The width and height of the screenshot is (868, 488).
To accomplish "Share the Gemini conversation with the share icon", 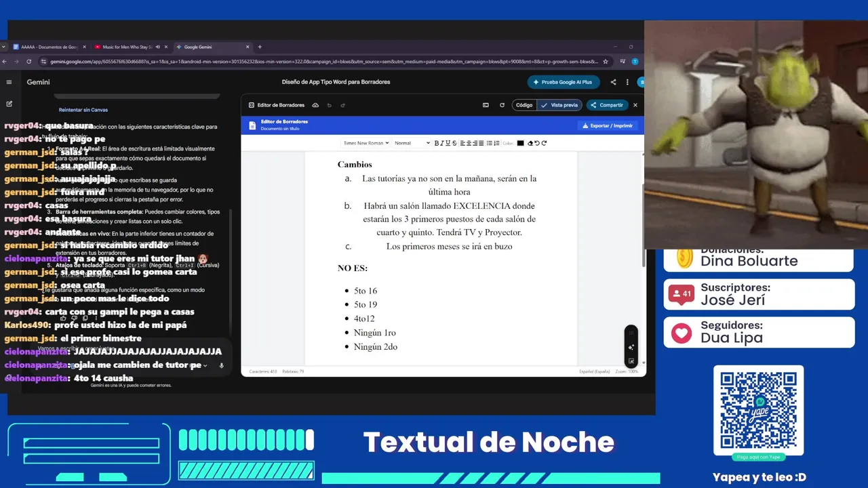I will (614, 82).
